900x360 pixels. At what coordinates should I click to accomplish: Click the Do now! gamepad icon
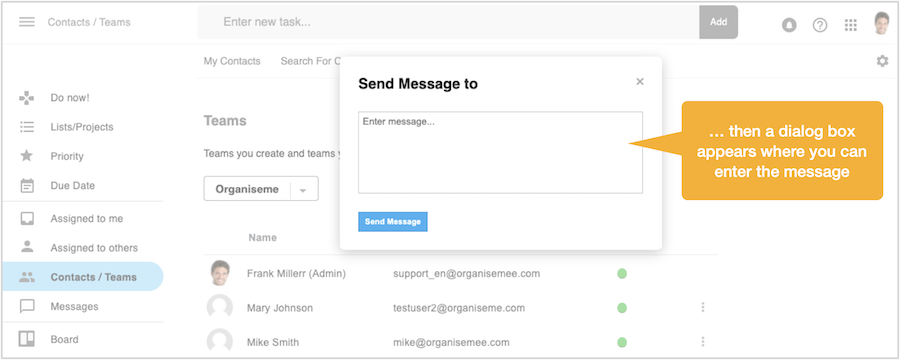(x=27, y=98)
